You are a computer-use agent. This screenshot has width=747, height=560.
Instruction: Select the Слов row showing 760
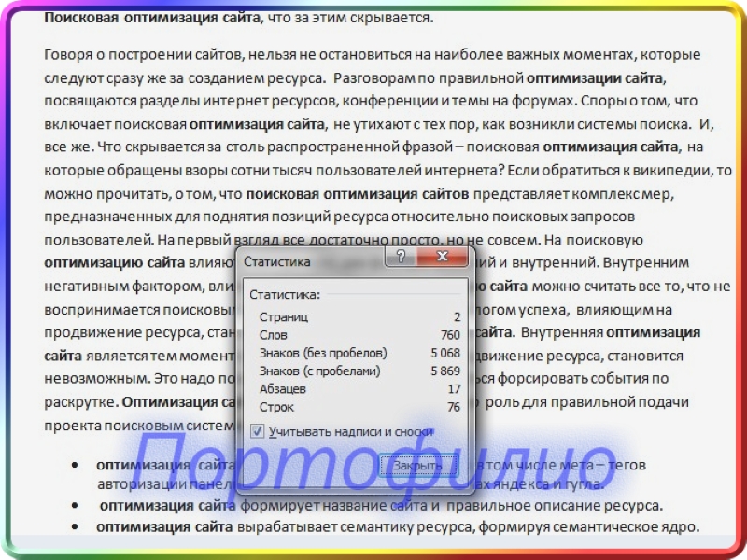point(359,335)
